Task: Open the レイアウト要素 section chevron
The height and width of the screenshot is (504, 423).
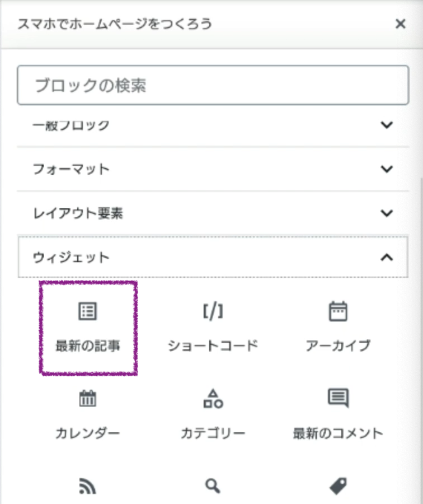Action: (387, 213)
